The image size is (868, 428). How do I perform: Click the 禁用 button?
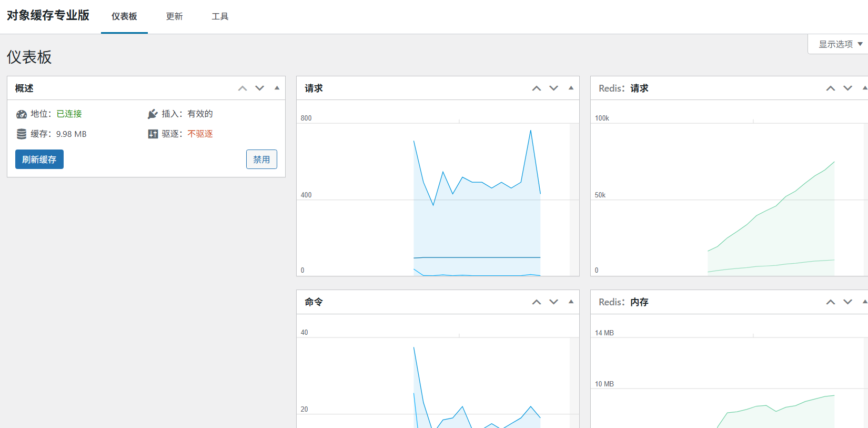261,160
